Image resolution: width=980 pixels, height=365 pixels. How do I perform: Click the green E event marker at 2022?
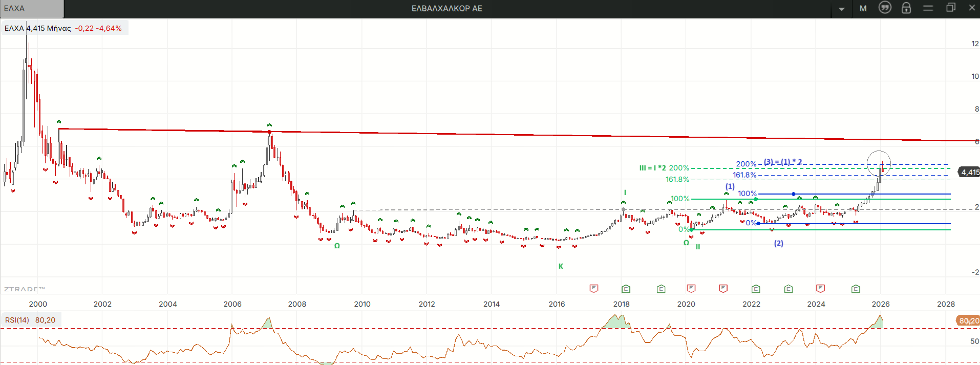point(756,289)
